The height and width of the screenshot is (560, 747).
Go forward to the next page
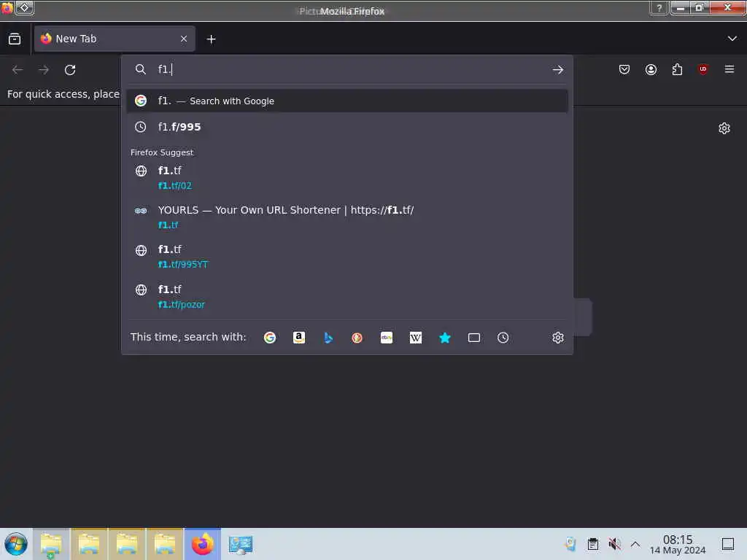tap(44, 70)
